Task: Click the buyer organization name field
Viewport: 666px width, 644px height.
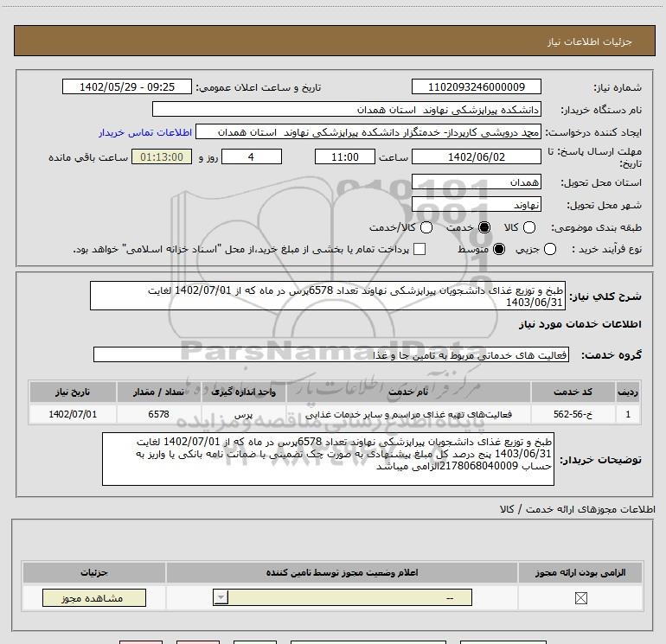Action: [347, 110]
